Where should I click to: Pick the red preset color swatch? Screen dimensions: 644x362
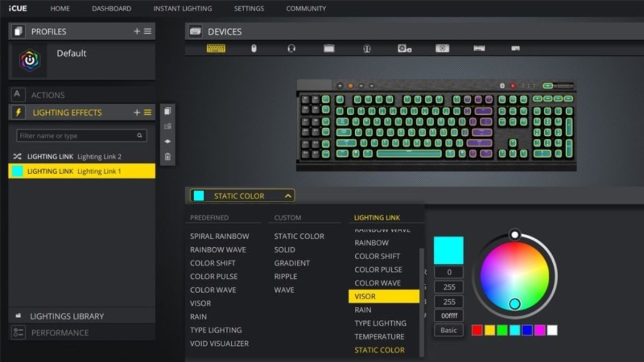(477, 330)
